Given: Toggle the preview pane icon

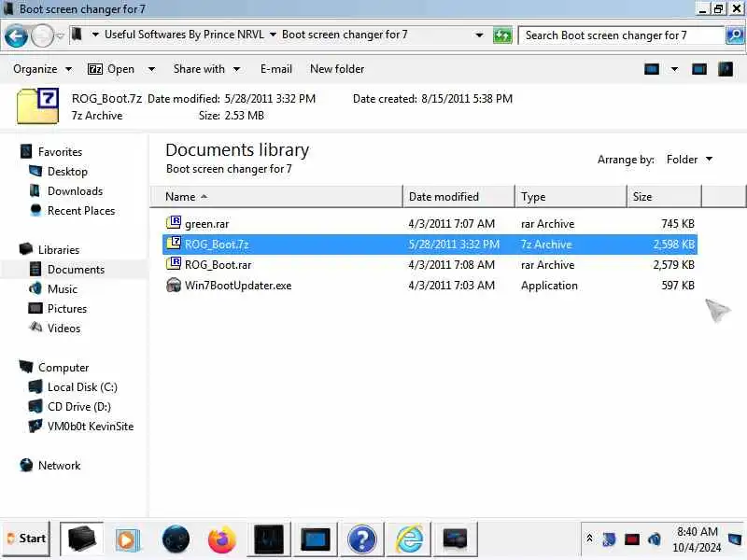Looking at the screenshot, I should 698,69.
